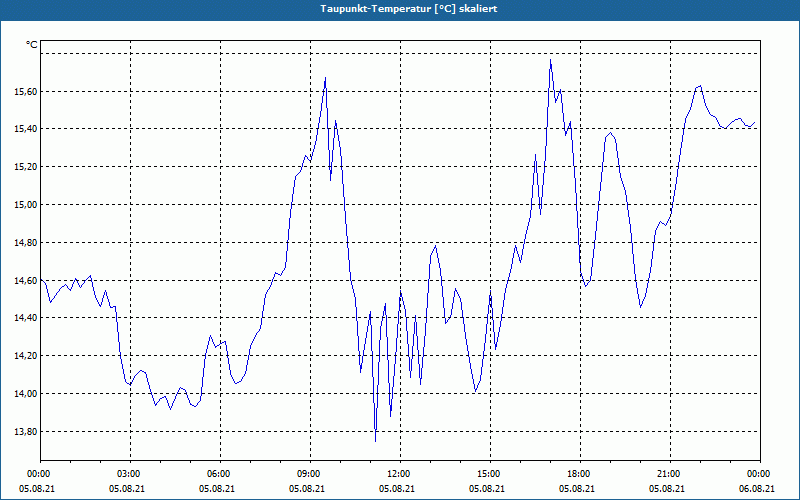Viewport: 800px width, 500px height.
Task: Click the 21:00 time label
Action: (x=670, y=474)
